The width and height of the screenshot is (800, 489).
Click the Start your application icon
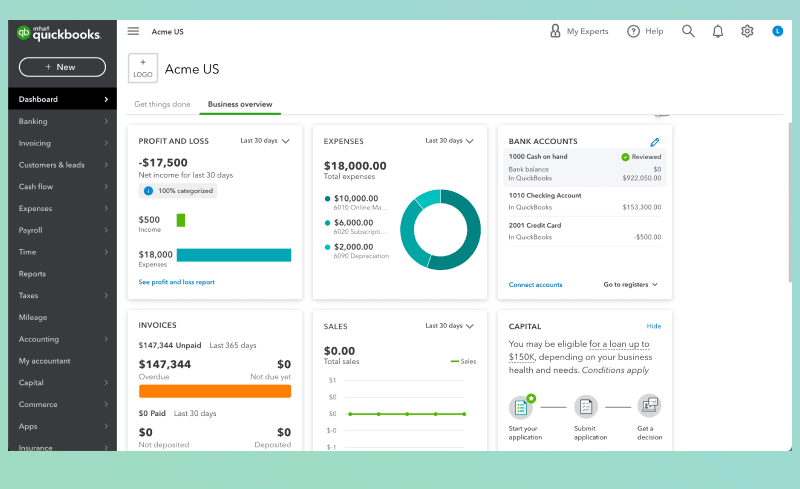pyautogui.click(x=521, y=407)
